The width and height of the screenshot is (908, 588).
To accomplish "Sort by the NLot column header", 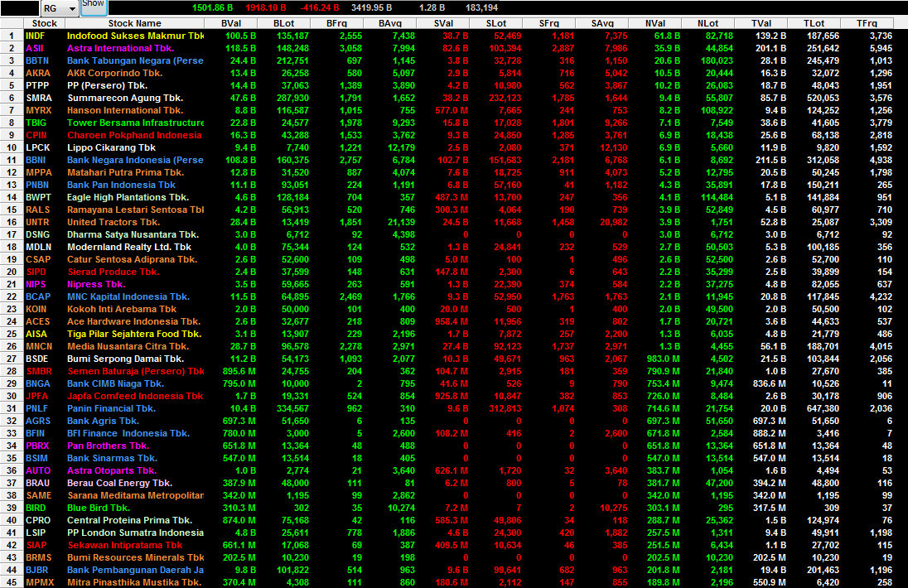I will point(708,23).
